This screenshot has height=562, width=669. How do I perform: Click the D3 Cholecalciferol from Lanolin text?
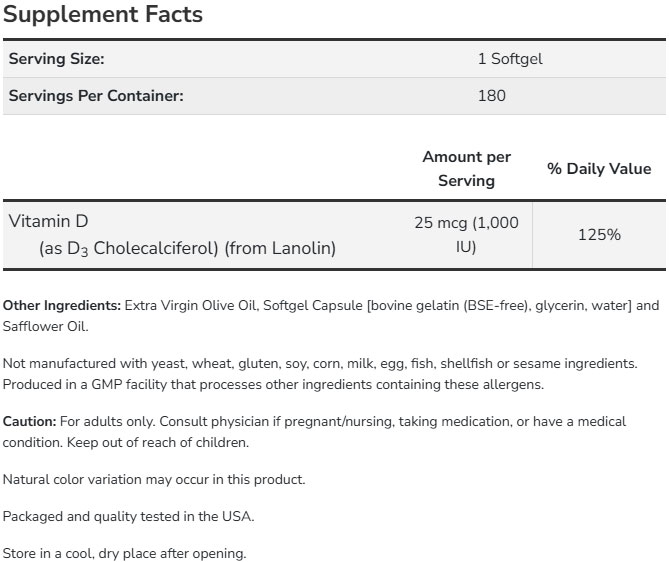[x=187, y=248]
